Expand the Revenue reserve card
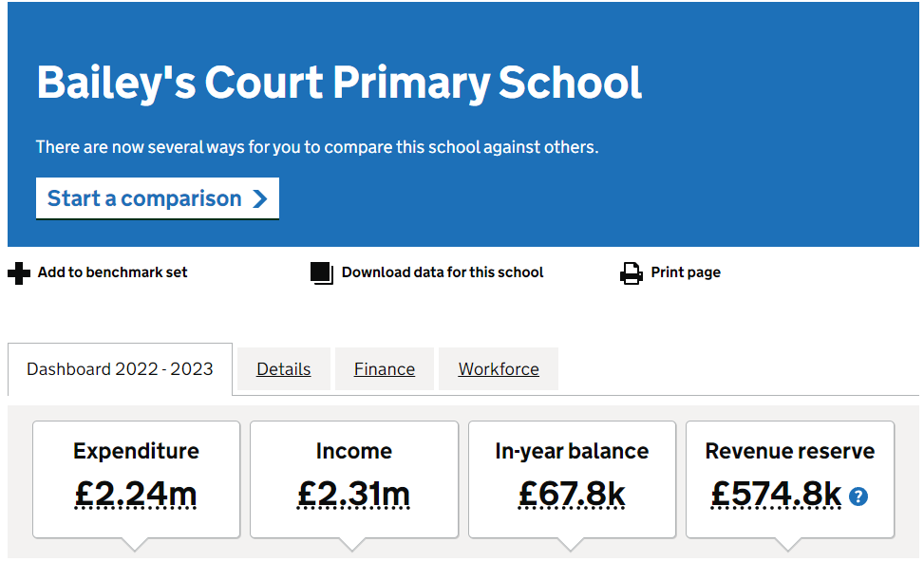This screenshot has width=924, height=562. [x=790, y=479]
